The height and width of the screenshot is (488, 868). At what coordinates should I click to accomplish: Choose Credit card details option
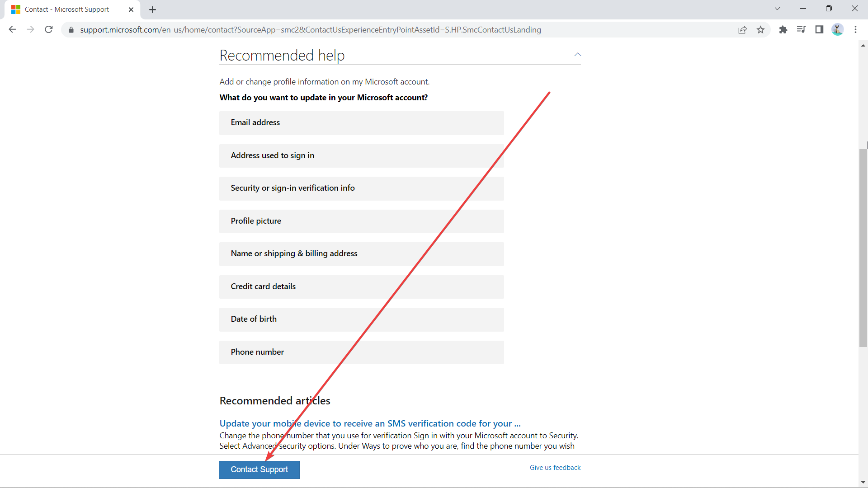361,287
